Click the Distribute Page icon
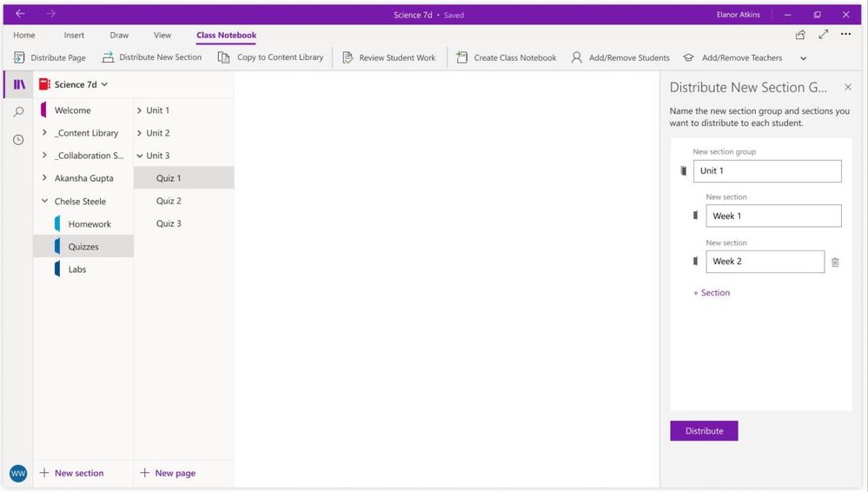868x492 pixels. pos(19,57)
